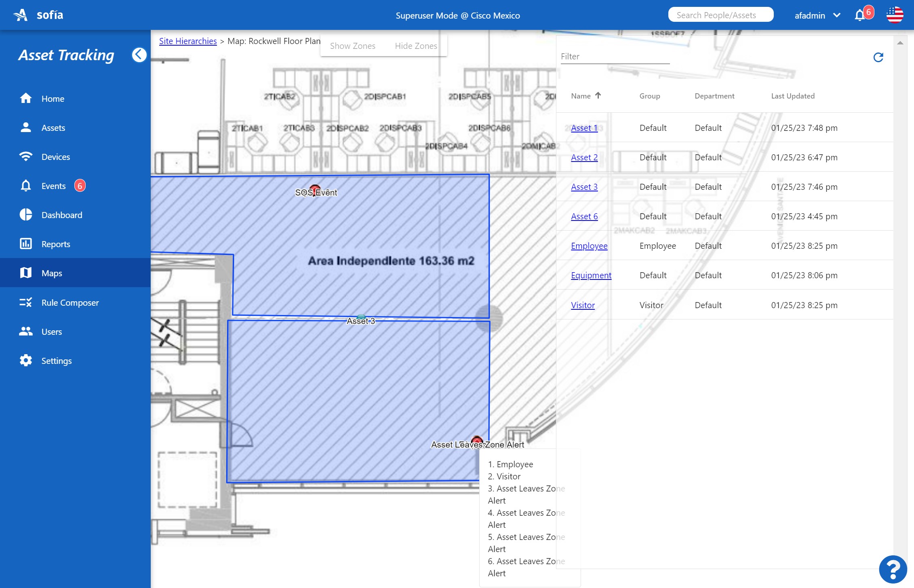Click the US flag language icon
This screenshot has width=914, height=588.
coord(895,15)
